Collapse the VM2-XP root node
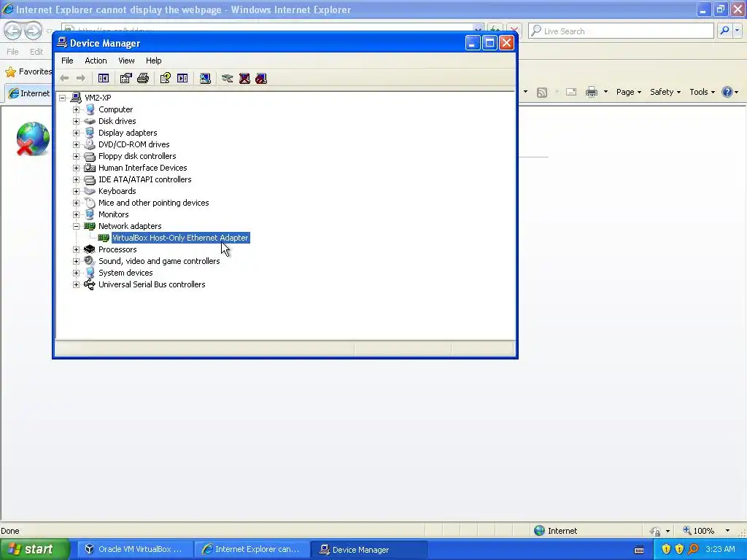The height and width of the screenshot is (560, 747). [63, 98]
